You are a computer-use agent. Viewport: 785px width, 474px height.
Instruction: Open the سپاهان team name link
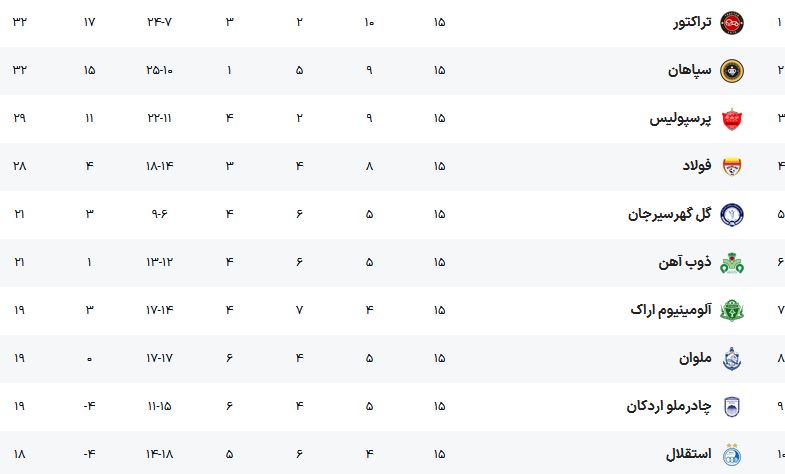689,70
